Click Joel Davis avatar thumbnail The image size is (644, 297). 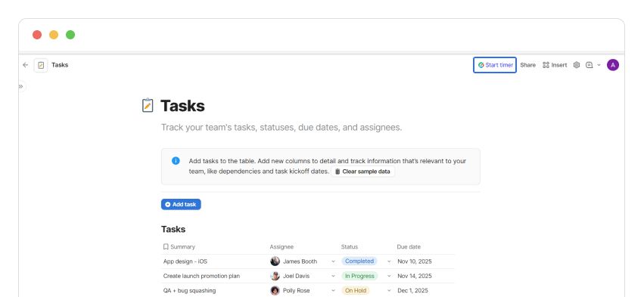(275, 276)
